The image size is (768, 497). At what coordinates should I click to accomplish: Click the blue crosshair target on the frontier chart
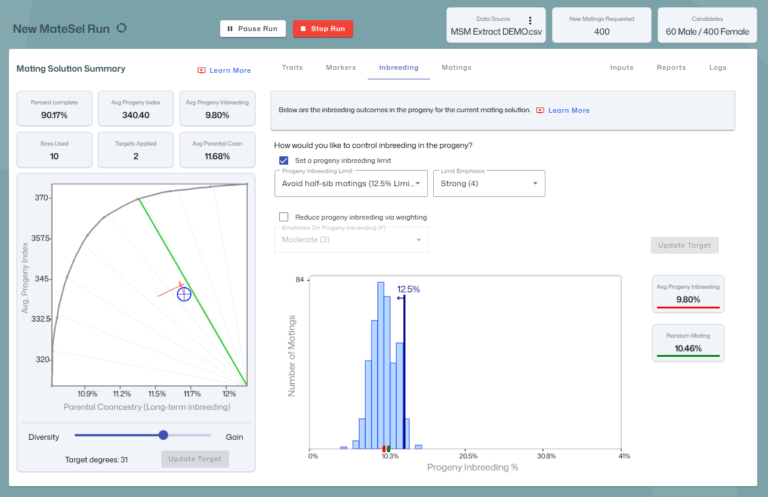(x=184, y=293)
